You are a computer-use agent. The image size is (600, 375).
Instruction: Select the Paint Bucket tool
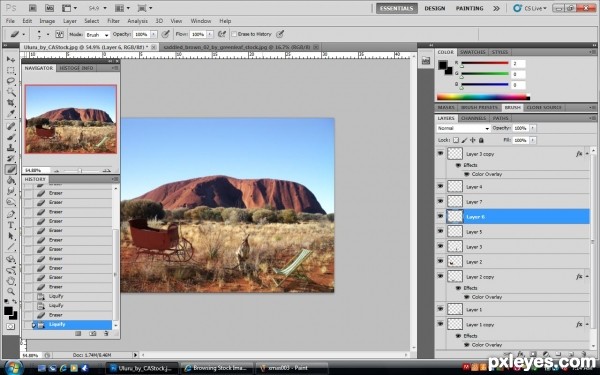point(11,180)
